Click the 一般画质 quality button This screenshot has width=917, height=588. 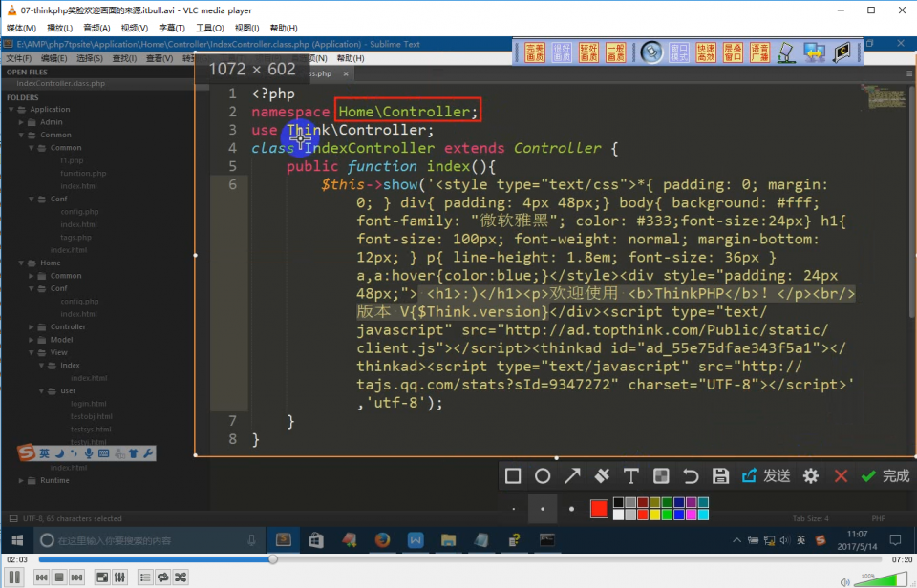click(x=615, y=52)
